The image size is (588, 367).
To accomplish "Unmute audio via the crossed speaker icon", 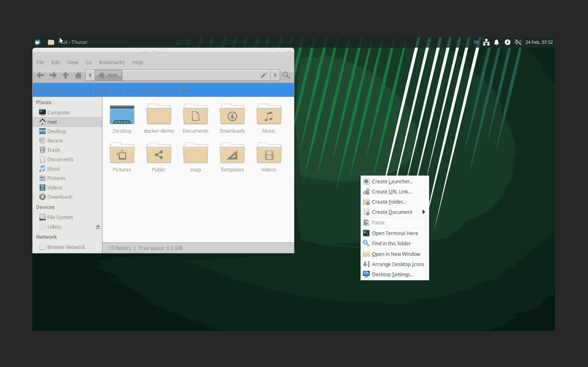I will (x=518, y=42).
